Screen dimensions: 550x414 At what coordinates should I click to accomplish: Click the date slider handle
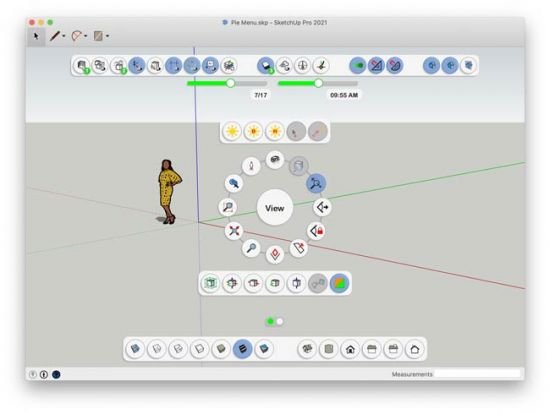[x=230, y=83]
